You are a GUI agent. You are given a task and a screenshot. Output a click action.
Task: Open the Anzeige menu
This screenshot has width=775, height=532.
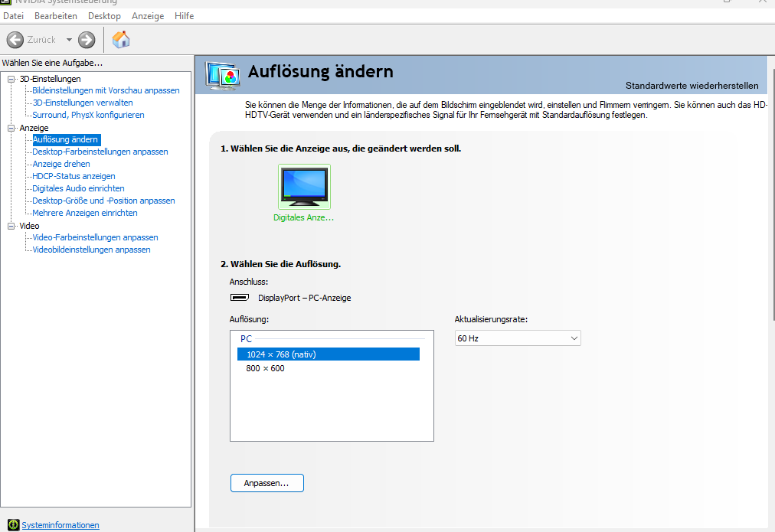click(x=148, y=16)
